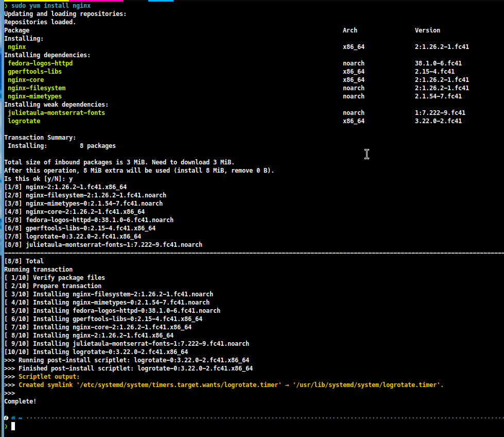The height and width of the screenshot is (437, 504).
Task: Click the '[10/10] Installing logrotate' line
Action: 96,352
